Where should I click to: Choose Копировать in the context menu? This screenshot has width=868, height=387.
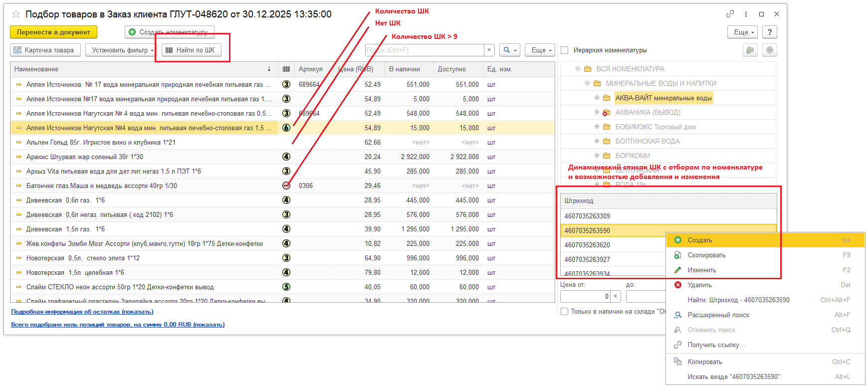coord(765,362)
